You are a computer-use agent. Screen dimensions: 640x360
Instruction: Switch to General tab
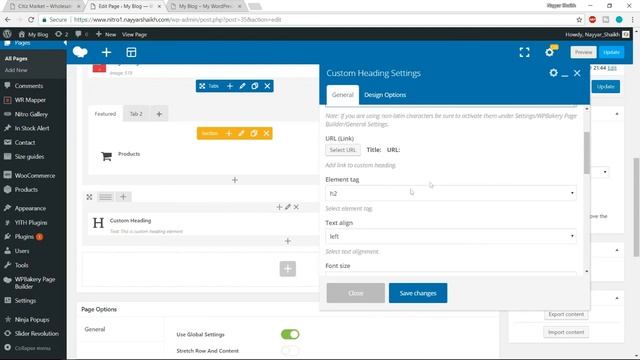tap(342, 95)
